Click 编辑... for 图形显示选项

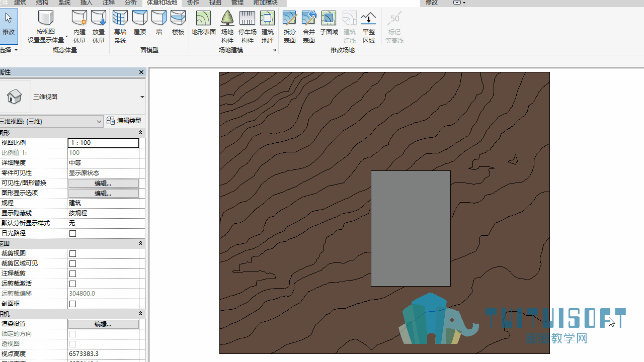pyautogui.click(x=103, y=193)
